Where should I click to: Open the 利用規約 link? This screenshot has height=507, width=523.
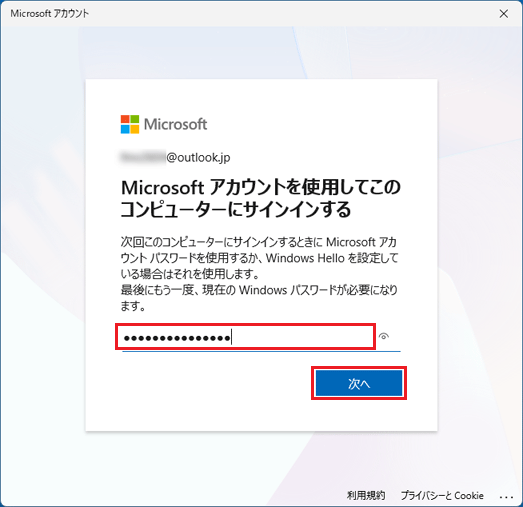(x=366, y=495)
